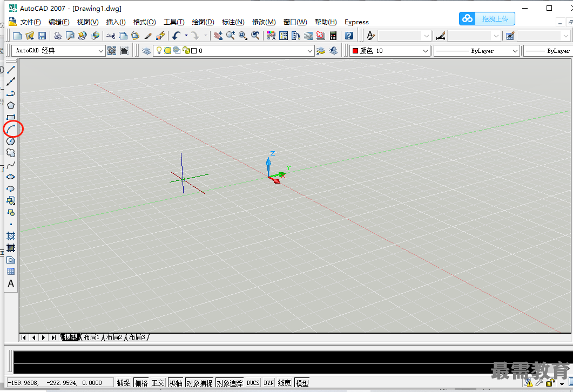
Task: Switch to the 布局2 layout tab
Action: 114,337
